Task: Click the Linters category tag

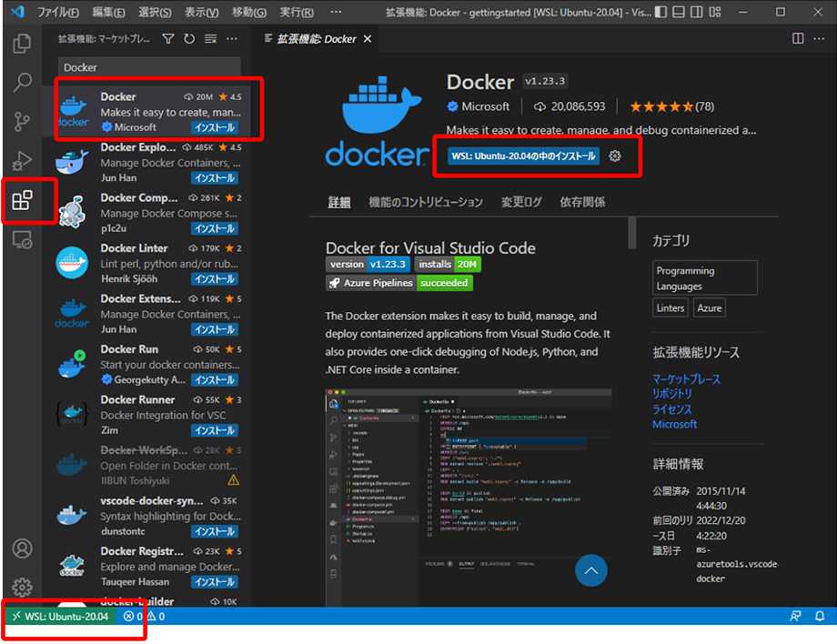Action: coord(671,307)
